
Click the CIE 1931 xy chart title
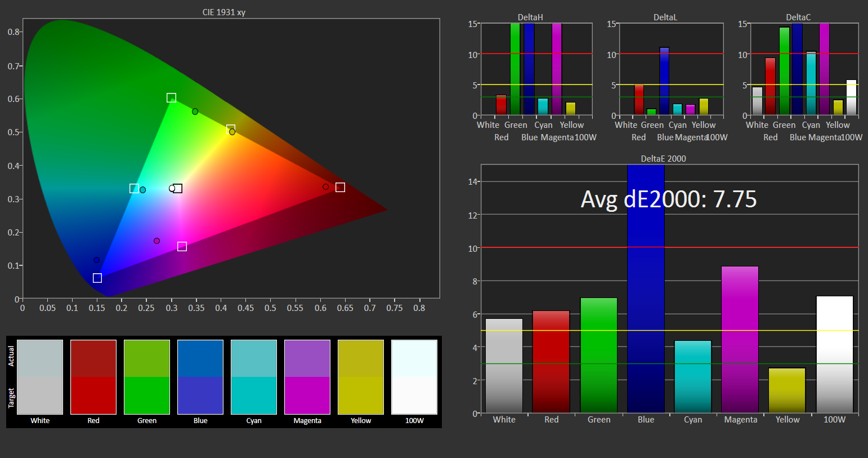pyautogui.click(x=224, y=12)
